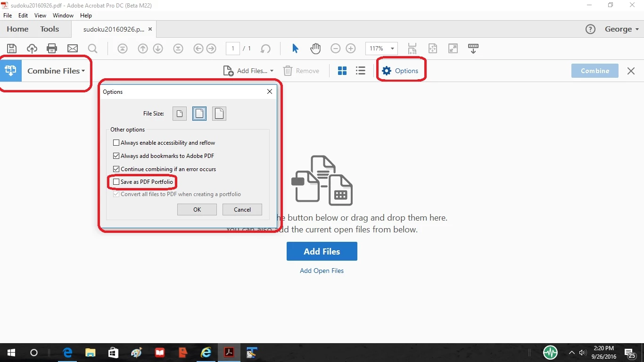The image size is (644, 362).
Task: Switch to list view icon
Action: tap(360, 71)
